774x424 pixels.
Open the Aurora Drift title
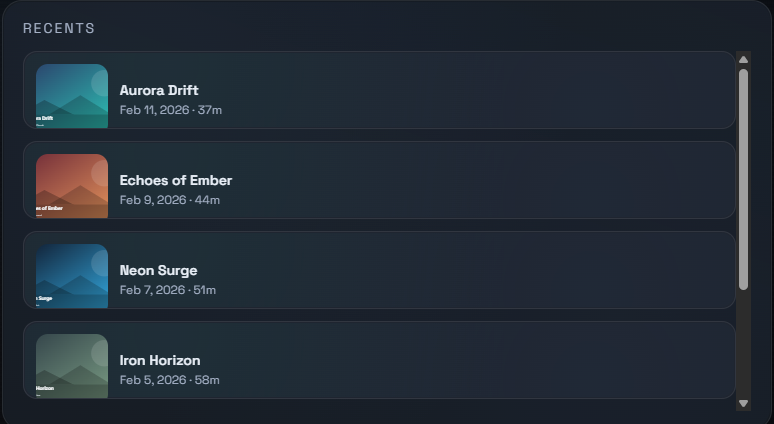(159, 90)
